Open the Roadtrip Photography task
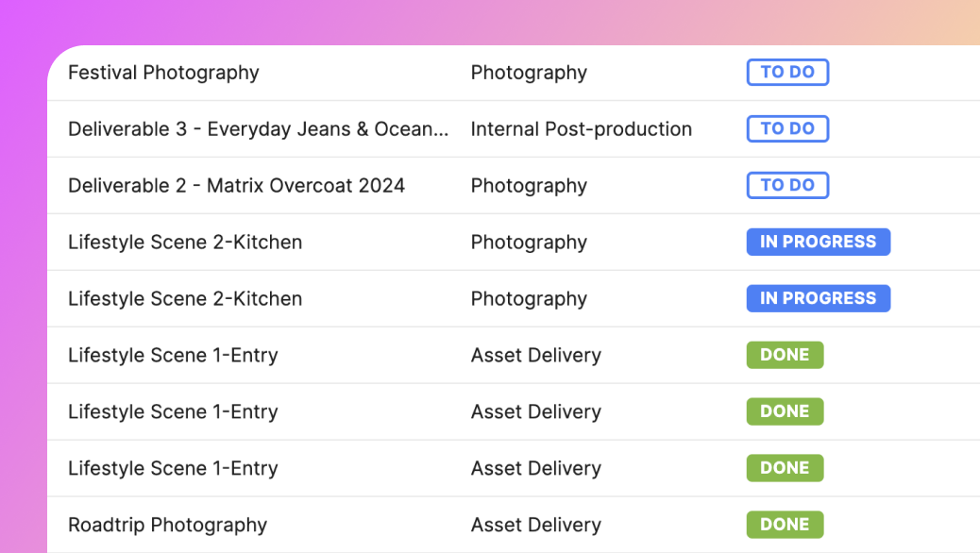Screen dimensions: 980x553 click(x=167, y=525)
